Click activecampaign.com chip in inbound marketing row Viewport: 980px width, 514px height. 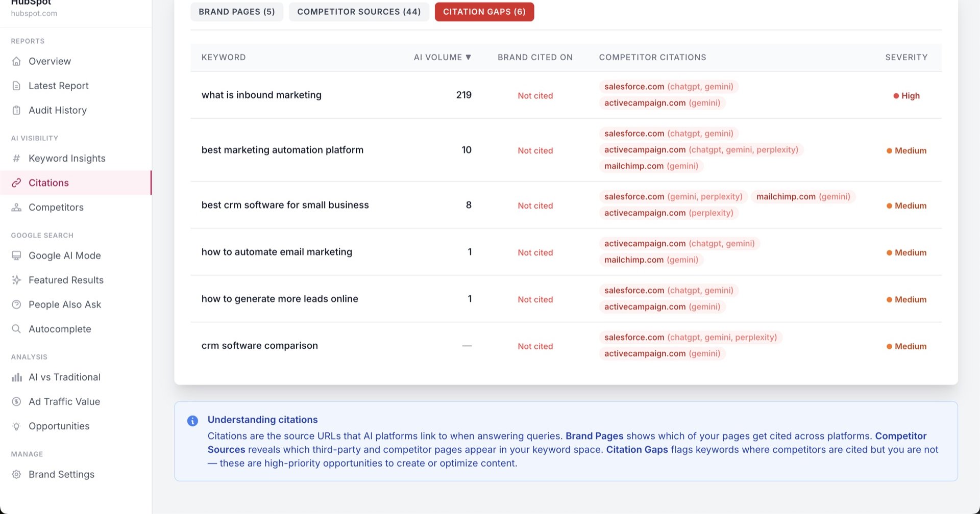tap(662, 103)
